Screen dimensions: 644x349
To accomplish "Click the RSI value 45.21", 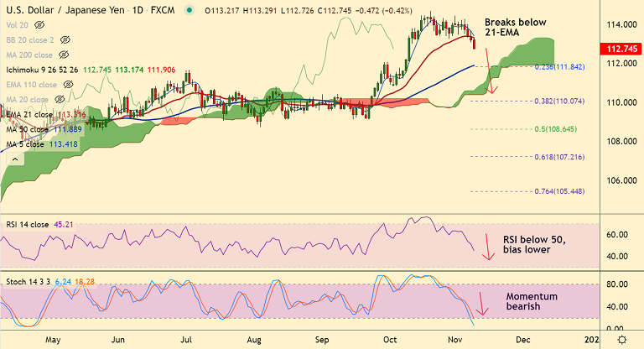I will 63,225.
